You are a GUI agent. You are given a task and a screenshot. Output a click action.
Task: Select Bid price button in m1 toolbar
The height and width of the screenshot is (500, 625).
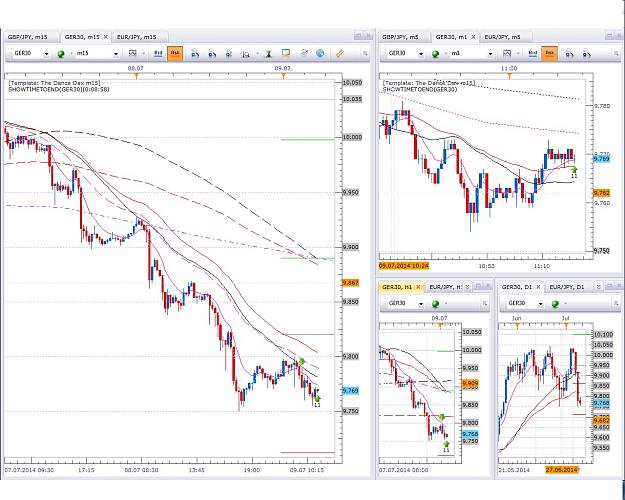533,53
